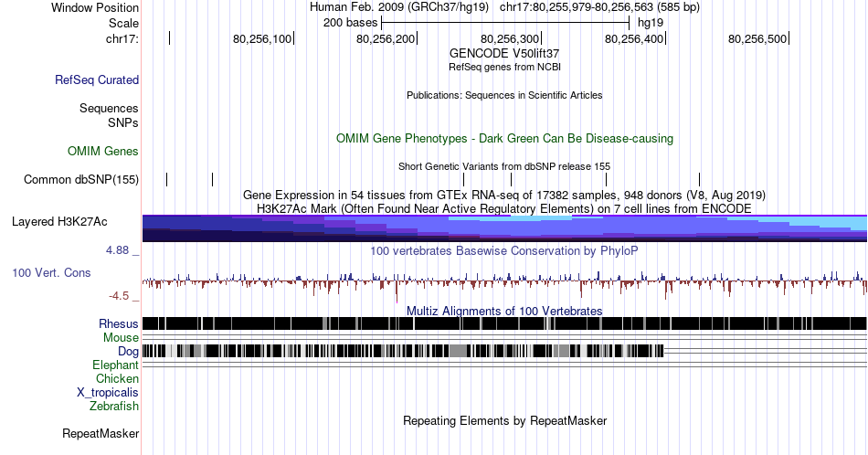Screen dimensions: 868x455
Task: Click Multiz Alignments of 100 Vertebrates title
Action: [504, 311]
